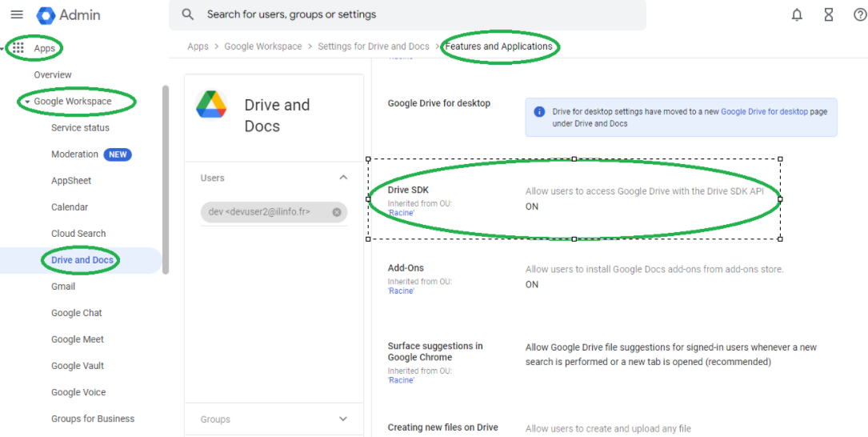Viewport: 868px width, 437px height.
Task: Click the Apps grid icon in sidebar
Action: (18, 48)
